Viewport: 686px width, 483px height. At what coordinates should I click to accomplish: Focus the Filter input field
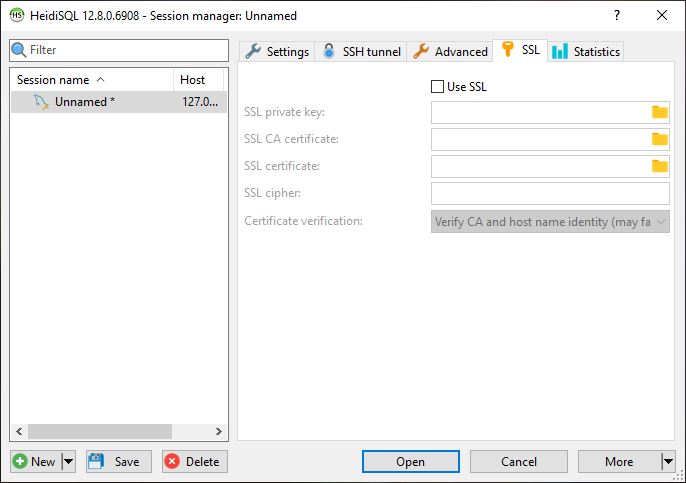pos(119,50)
